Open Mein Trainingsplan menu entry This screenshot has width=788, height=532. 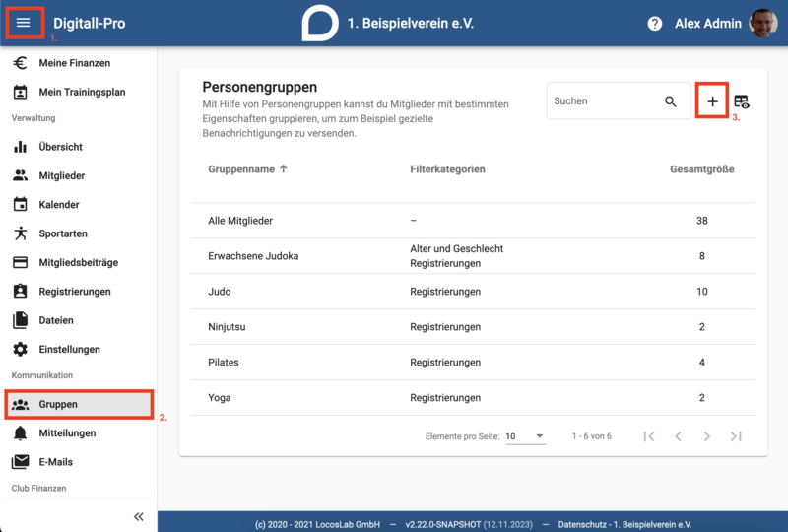coord(79,92)
